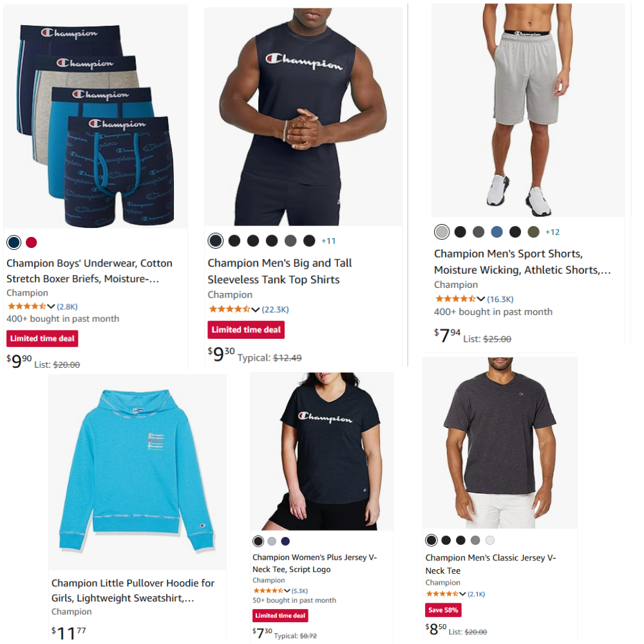Screen dimensions: 644x644
Task: Pick dark blue swatch for Women's Plus Tee
Action: (x=285, y=542)
